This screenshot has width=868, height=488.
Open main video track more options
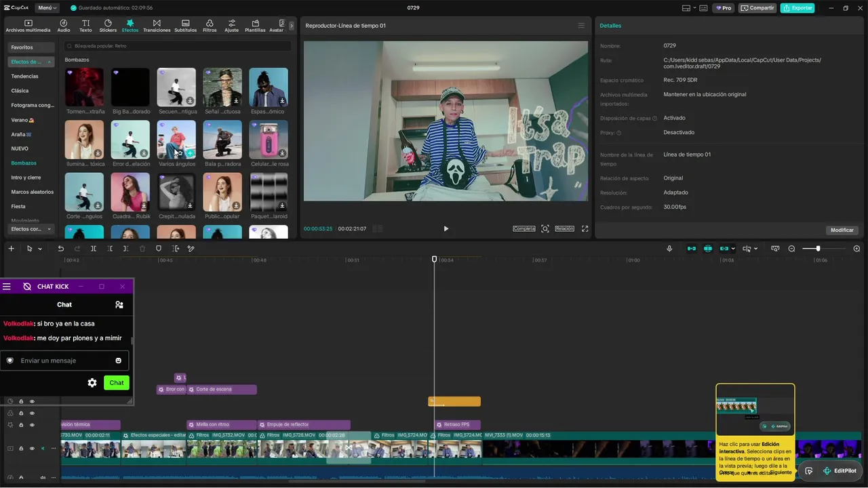(x=54, y=449)
